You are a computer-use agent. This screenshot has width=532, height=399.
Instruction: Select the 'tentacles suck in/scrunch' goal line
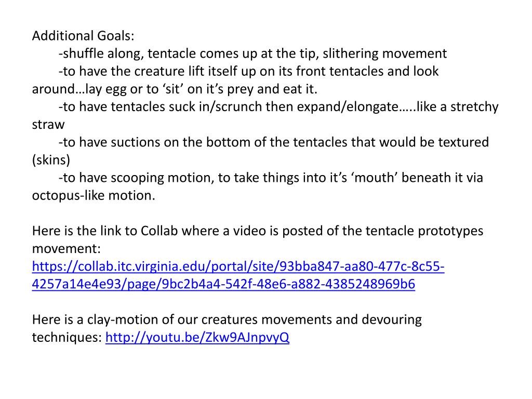coord(278,107)
